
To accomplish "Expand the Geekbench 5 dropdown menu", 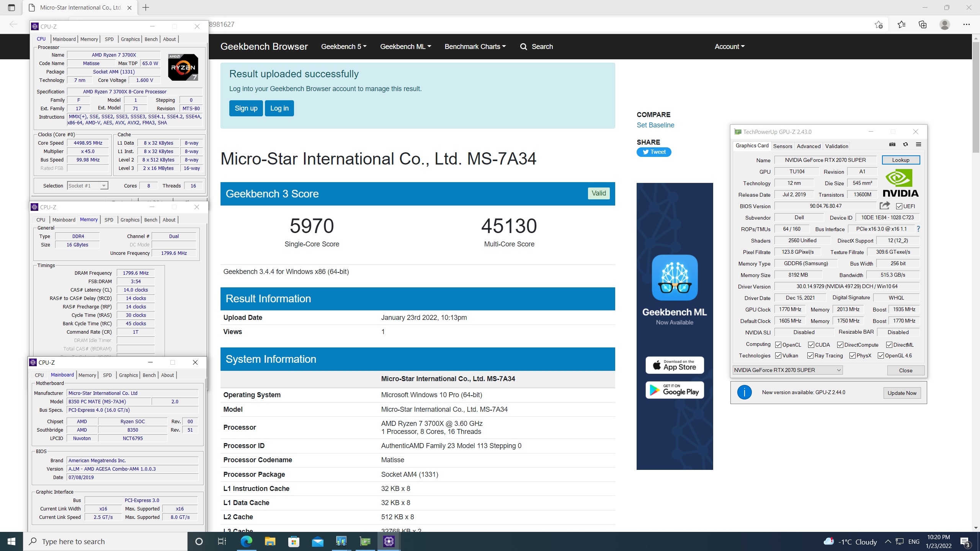I will point(343,47).
